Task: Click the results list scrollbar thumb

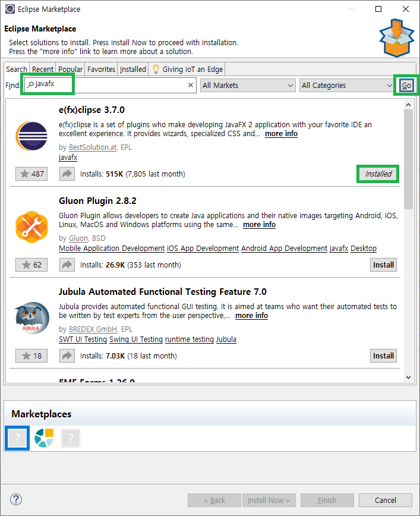Action: click(x=409, y=159)
